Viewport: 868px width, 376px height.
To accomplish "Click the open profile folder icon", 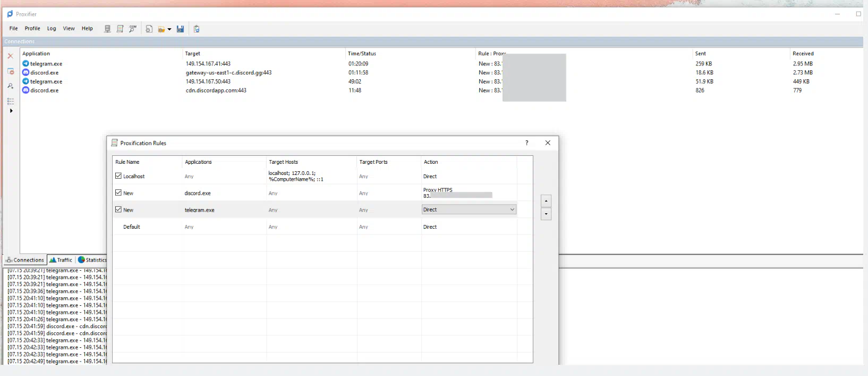I will 161,29.
